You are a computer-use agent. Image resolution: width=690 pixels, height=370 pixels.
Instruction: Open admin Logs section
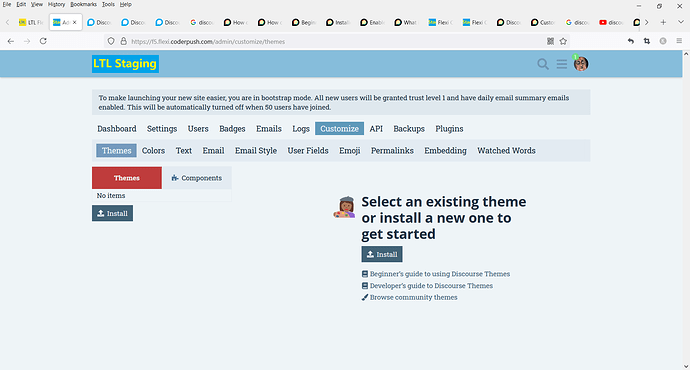pyautogui.click(x=301, y=128)
